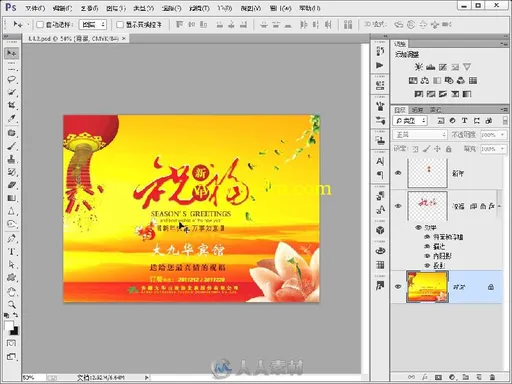Add a Vibrance adjustment (triangle icon)
The image size is (512, 384).
[467, 67]
